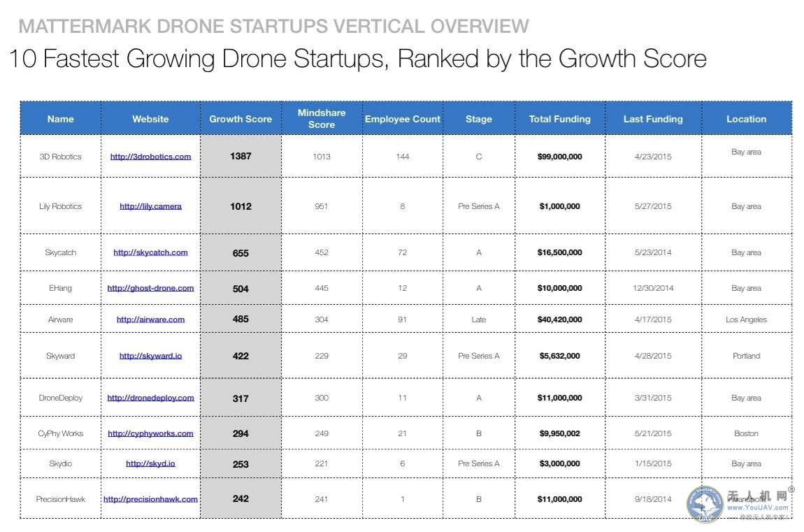Visit the skyward.io link
The height and width of the screenshot is (532, 804).
(150, 356)
